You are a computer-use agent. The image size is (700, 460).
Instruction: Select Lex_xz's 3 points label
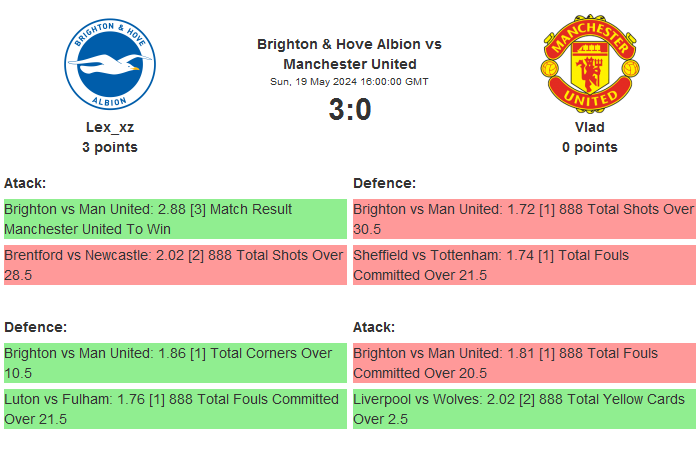(x=110, y=147)
